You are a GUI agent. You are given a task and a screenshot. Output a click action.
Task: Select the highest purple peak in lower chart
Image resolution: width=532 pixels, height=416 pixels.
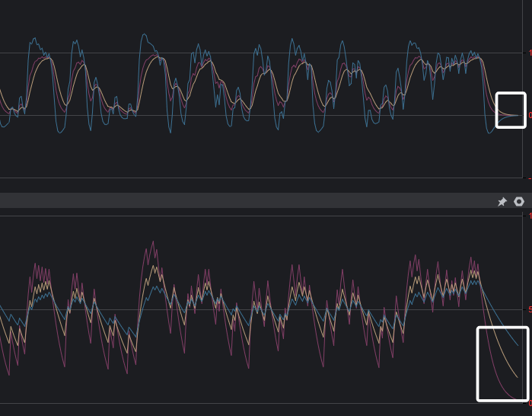[x=153, y=242]
